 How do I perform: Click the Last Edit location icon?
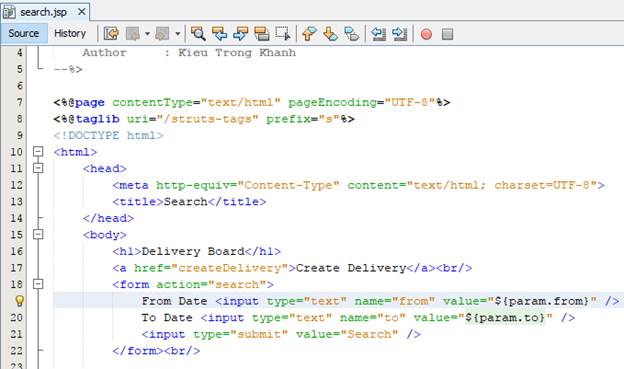coord(111,33)
